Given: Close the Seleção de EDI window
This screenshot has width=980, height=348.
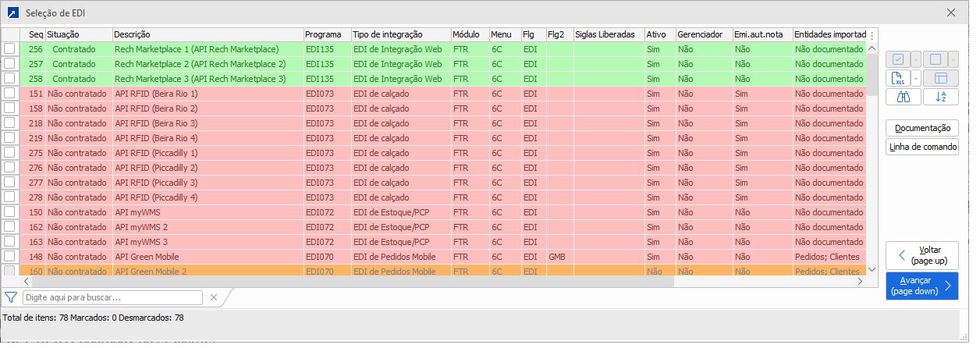Looking at the screenshot, I should (950, 12).
